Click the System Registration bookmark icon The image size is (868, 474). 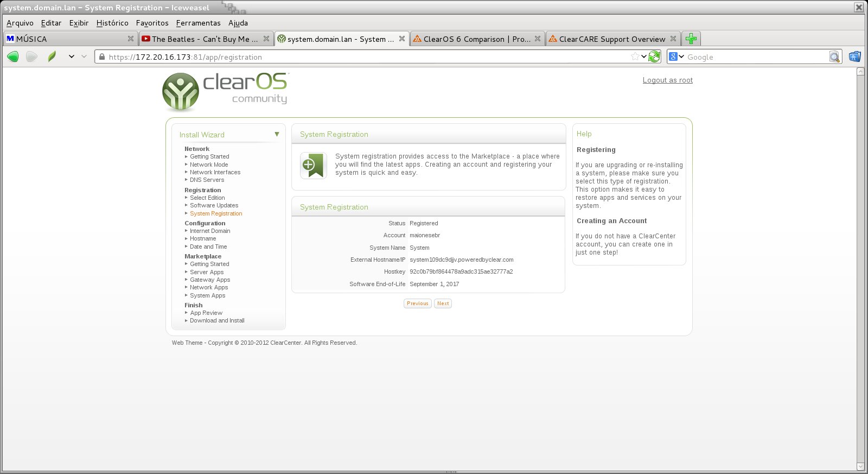coord(313,166)
